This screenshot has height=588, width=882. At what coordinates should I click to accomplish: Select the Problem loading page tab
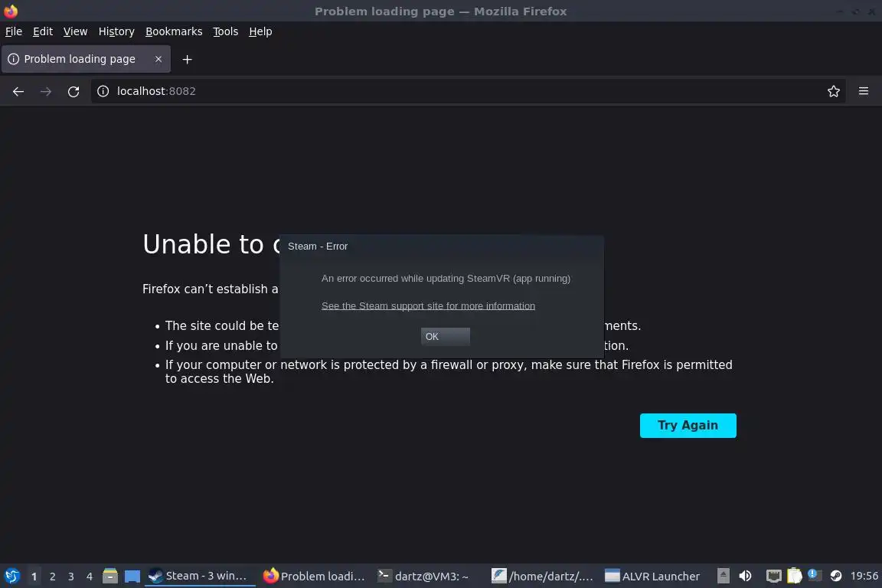86,59
